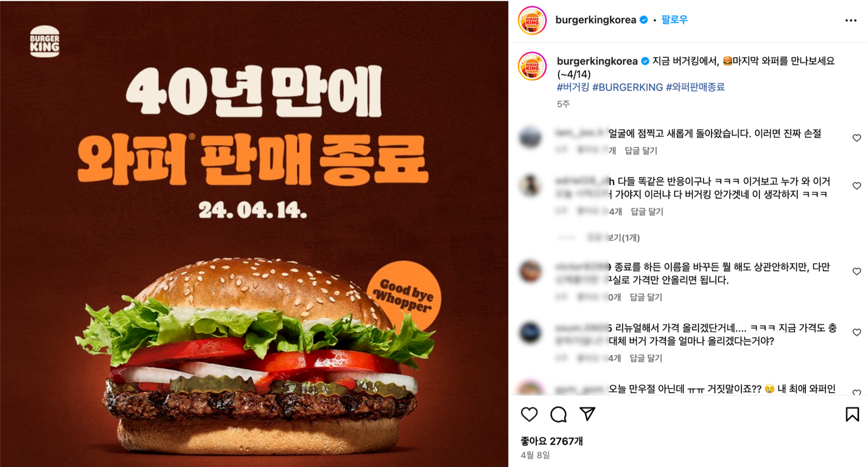Reply to the first comment via 답글 달기
The width and height of the screenshot is (868, 467).
641,151
